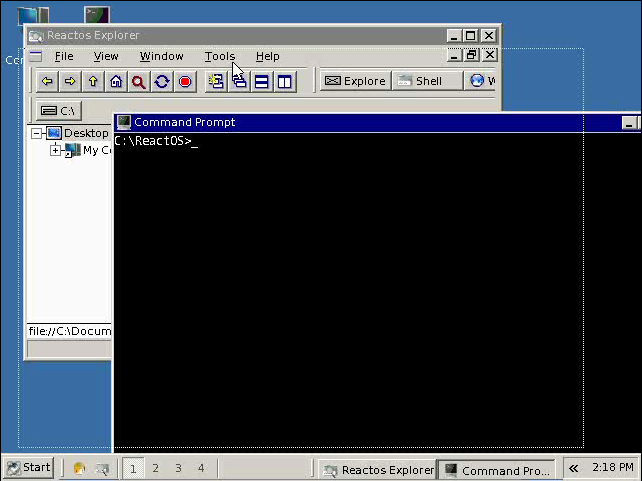Click the cascade windows toolbar icon
642x481 pixels.
(x=239, y=81)
